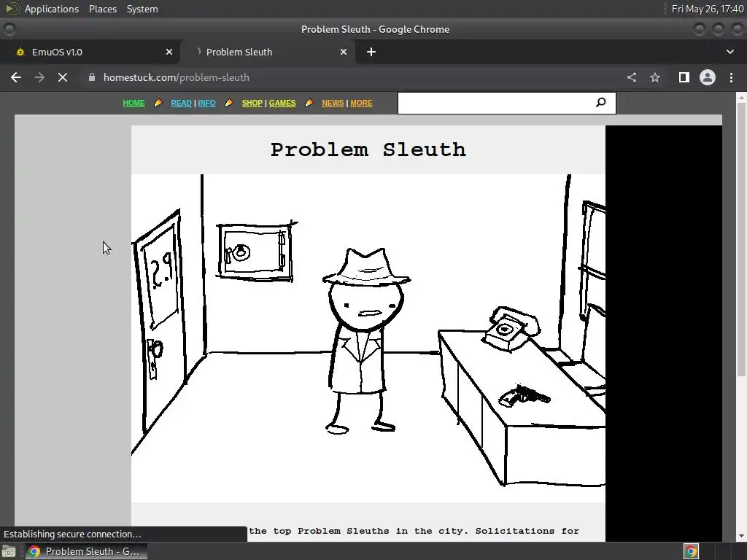Switch to the EmuOS v1.0 tab
747x560 pixels.
tap(90, 52)
